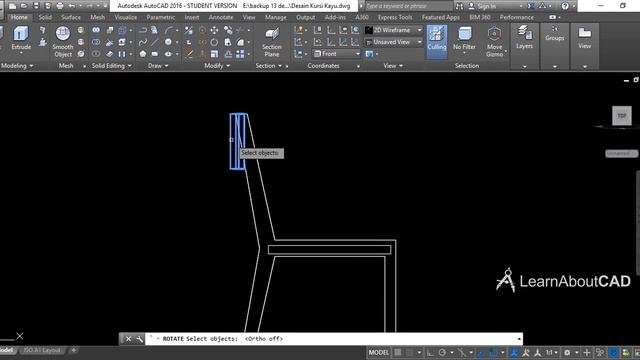The image size is (640, 360).
Task: Click the Solid Intersect tool
Action: pyautogui.click(x=96, y=54)
